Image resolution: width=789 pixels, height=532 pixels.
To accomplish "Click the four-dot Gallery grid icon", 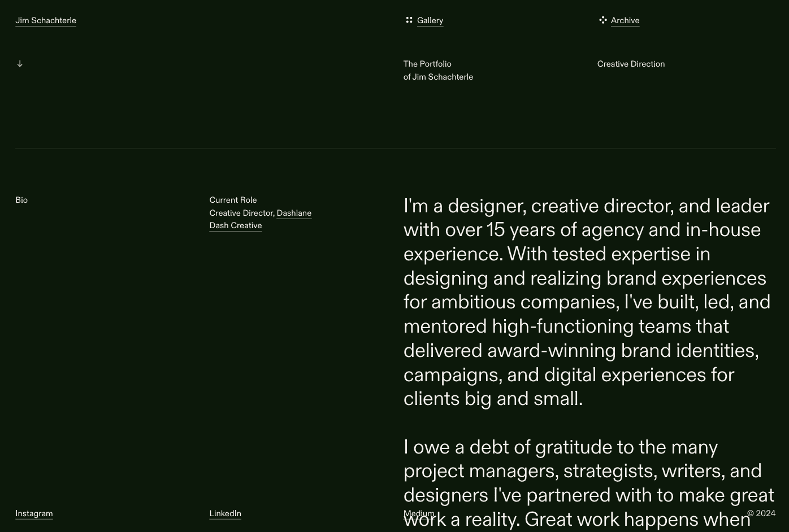I will 409,20.
